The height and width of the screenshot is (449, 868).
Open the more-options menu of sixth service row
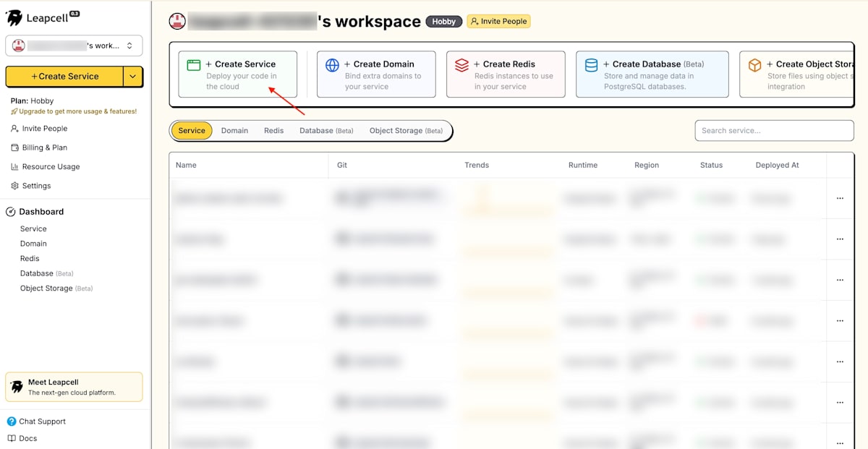[840, 402]
